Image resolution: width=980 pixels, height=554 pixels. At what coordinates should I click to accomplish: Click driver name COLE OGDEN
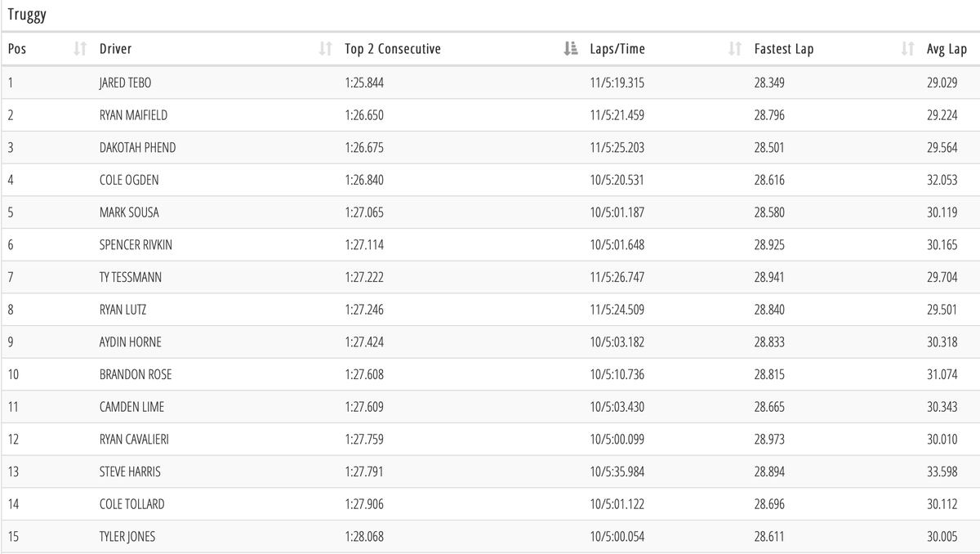(129, 180)
